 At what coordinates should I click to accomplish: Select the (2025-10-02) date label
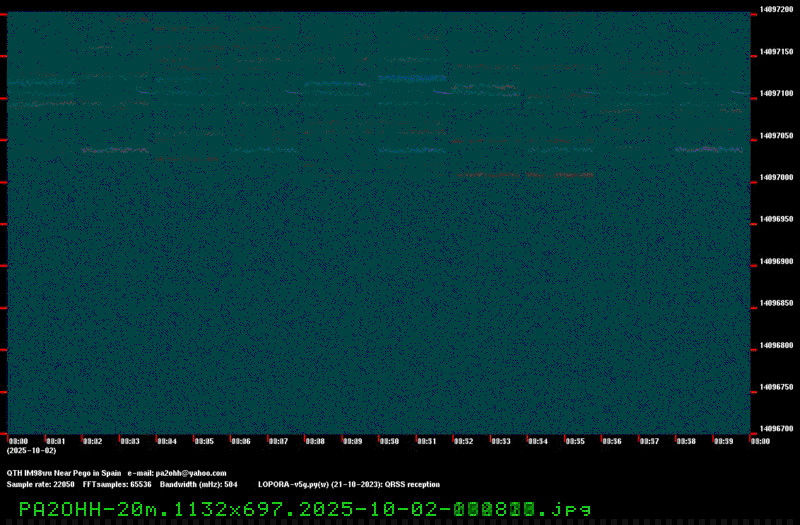click(32, 451)
